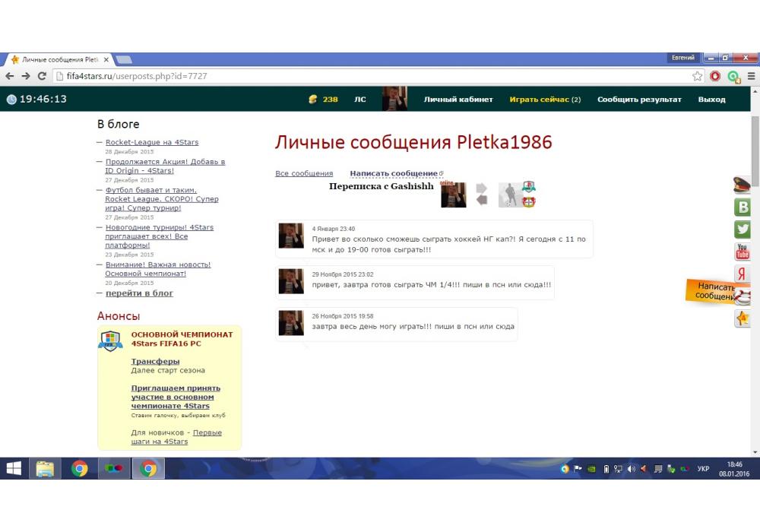Click Сообщить результат in navigation bar
Image resolution: width=760 pixels, height=532 pixels.
[x=639, y=100]
